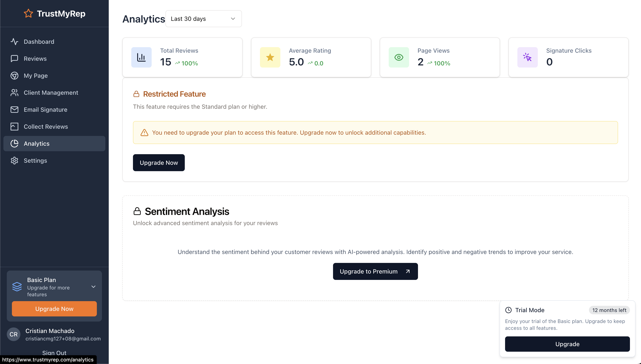Click the Signature Clicks cursor icon
This screenshot has width=641, height=364.
coord(527,57)
